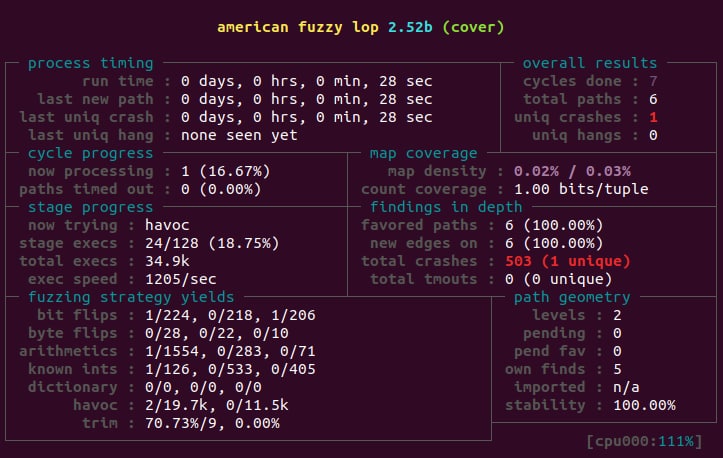Click the 'last new path' timing value
Viewport: 723px width, 458px height.
point(307,99)
